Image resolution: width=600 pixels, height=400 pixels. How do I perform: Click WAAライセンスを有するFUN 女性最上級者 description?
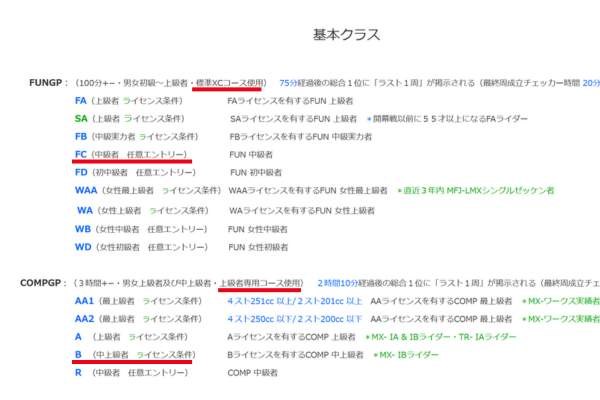(x=308, y=190)
